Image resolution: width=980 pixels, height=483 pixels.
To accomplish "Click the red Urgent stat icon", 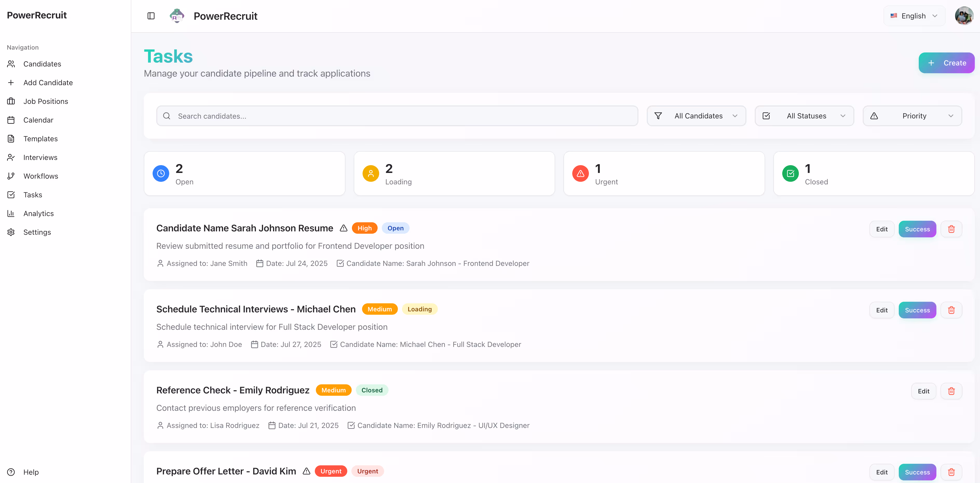I will tap(580, 173).
